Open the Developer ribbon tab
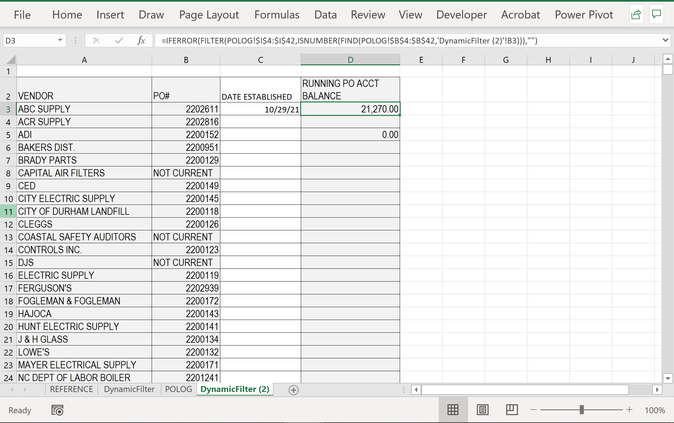The width and height of the screenshot is (674, 423). point(462,15)
